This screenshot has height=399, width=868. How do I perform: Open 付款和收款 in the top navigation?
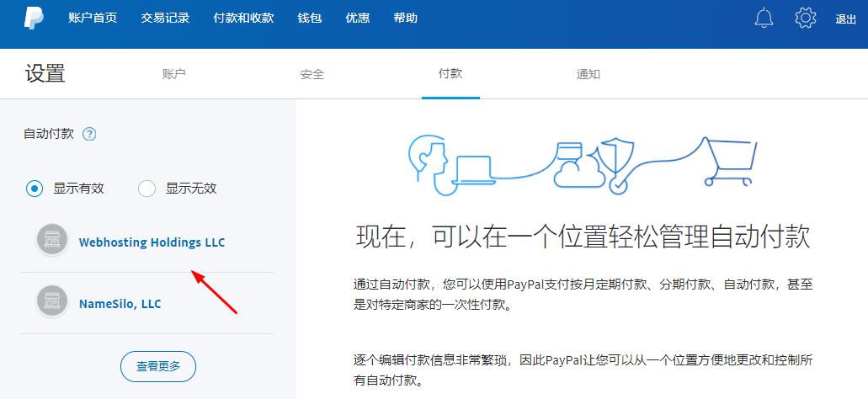point(243,19)
